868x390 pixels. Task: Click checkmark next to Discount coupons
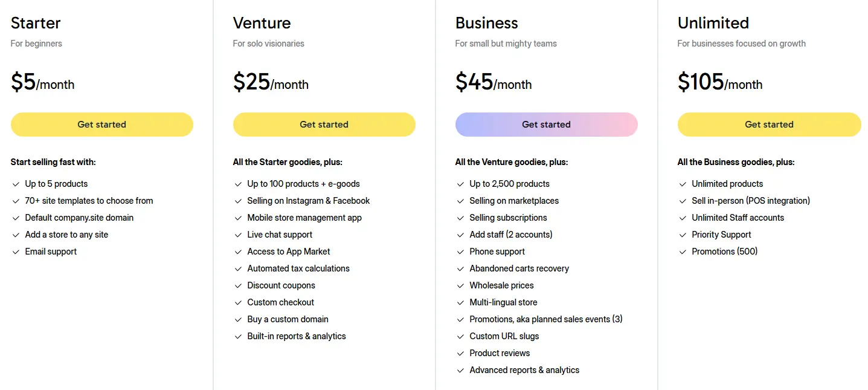click(238, 286)
